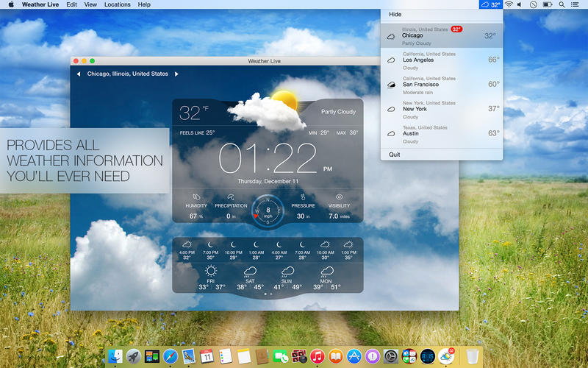Click the visibility eye icon

[x=339, y=197]
